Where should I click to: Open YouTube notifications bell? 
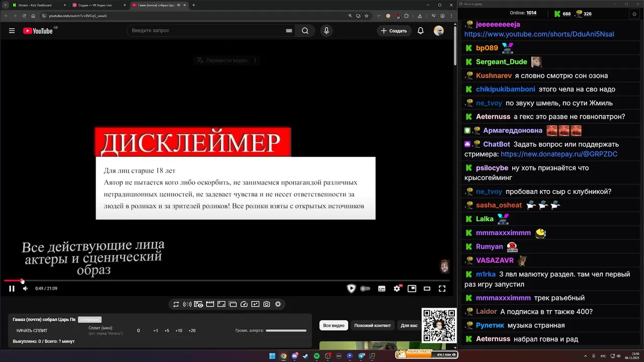(421, 31)
